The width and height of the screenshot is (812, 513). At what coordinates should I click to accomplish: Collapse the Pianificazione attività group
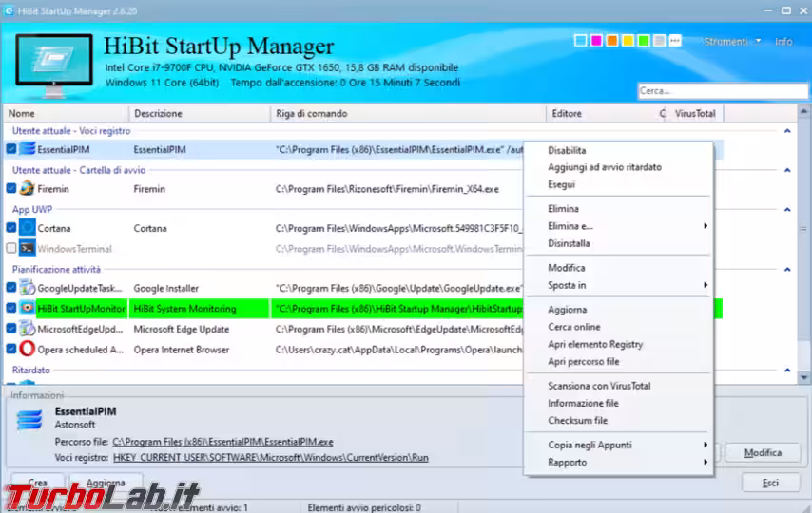coord(787,270)
